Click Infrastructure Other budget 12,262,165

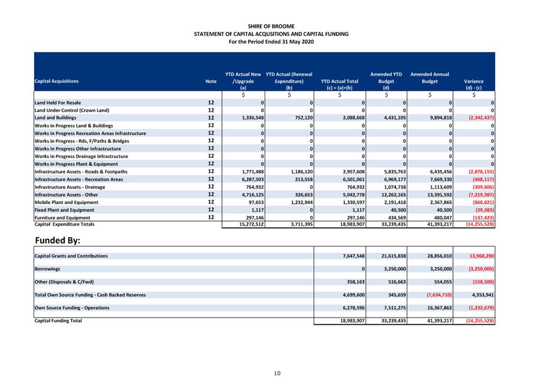pos(394,194)
